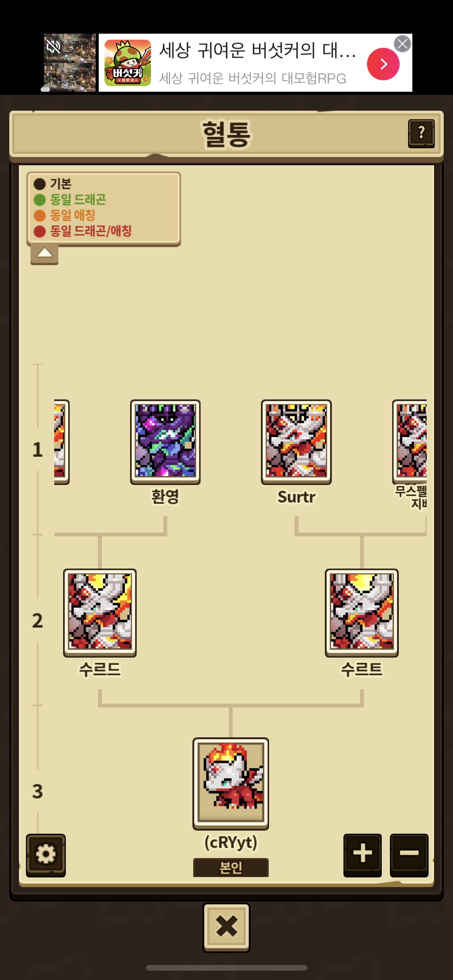Select the 수르드 dragon card

(x=100, y=613)
